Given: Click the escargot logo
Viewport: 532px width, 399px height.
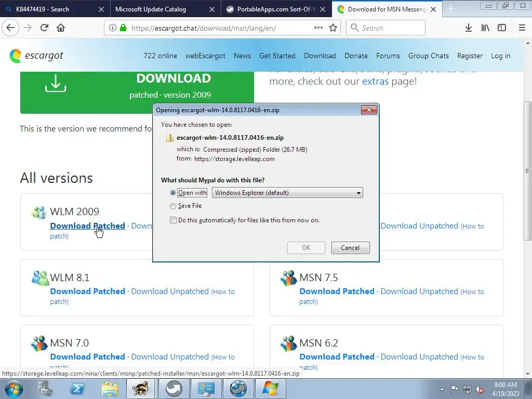Looking at the screenshot, I should [x=36, y=56].
